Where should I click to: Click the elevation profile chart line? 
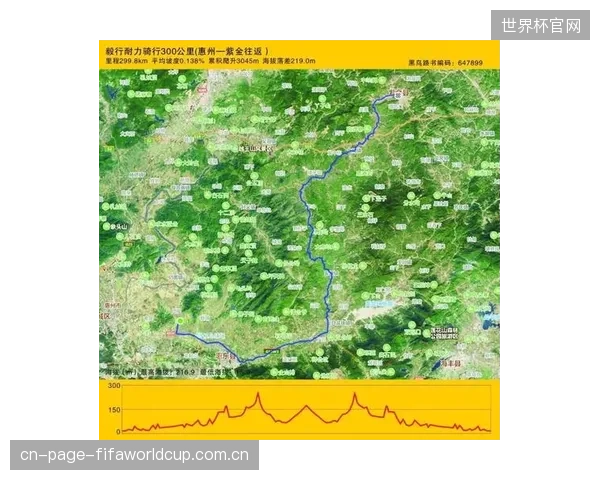pyautogui.click(x=306, y=413)
